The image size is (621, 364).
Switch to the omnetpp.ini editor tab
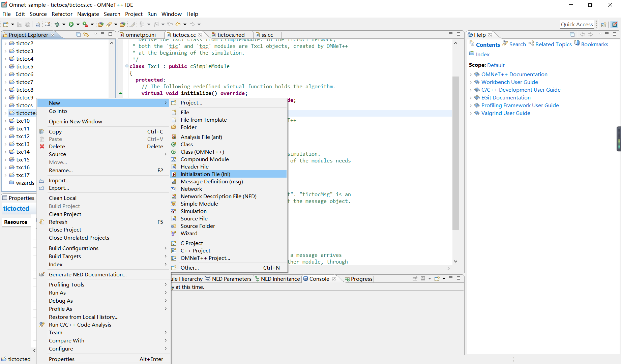coord(141,35)
